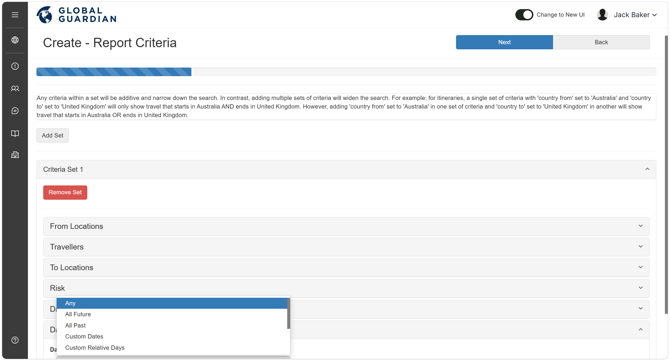This screenshot has height=361, width=670.
Task: Toggle Change to New UI switch
Action: pos(524,15)
